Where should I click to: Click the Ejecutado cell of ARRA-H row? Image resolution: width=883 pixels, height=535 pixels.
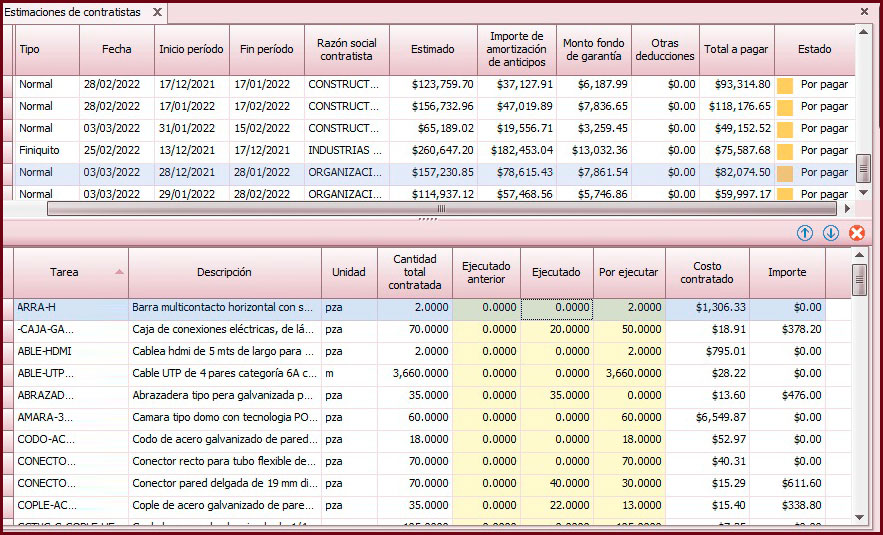pyautogui.click(x=556, y=308)
